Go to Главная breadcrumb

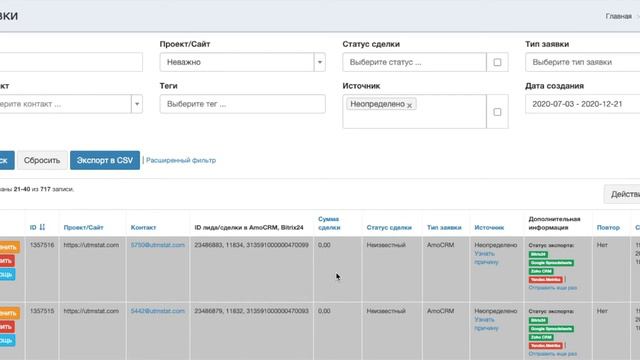[618, 16]
